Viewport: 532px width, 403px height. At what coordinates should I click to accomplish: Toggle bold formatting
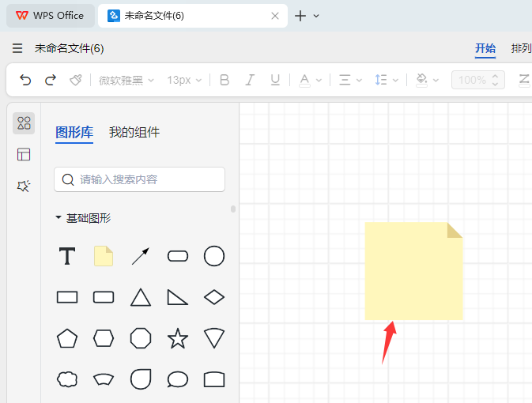point(224,80)
